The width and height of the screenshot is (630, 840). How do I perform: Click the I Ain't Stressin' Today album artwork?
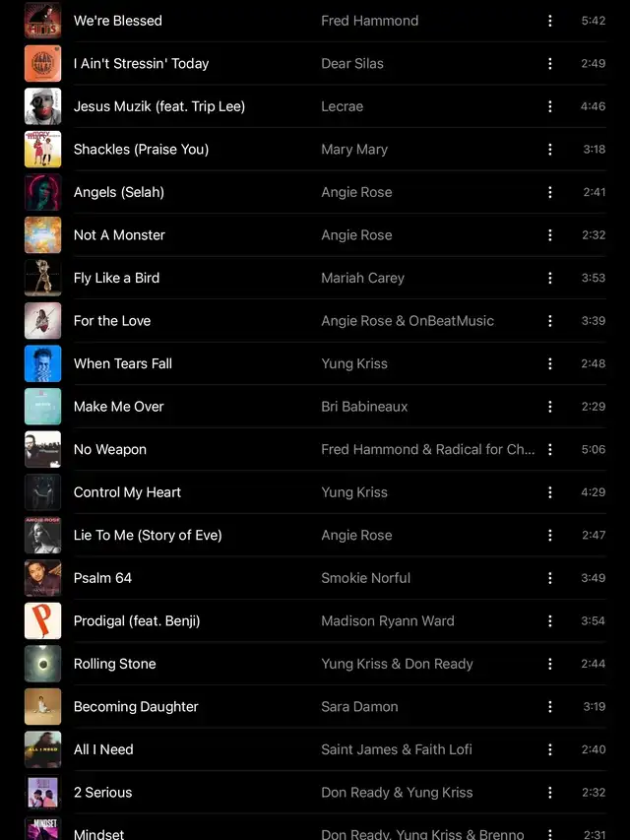43,64
